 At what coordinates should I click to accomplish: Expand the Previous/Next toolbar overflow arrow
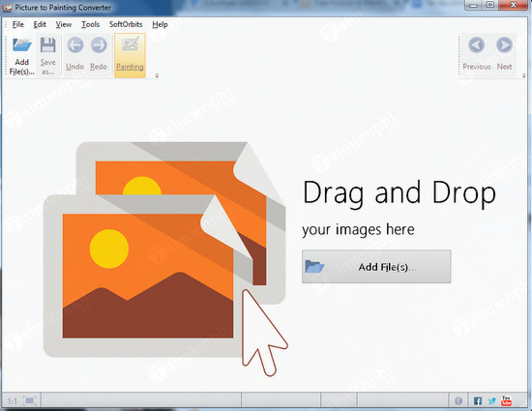[x=524, y=75]
